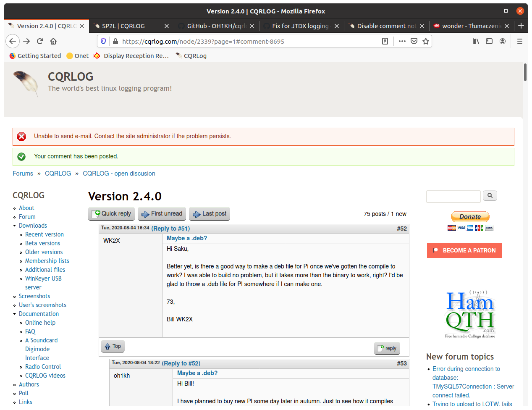Open the Recent version download link
The height and width of the screenshot is (410, 532).
45,234
